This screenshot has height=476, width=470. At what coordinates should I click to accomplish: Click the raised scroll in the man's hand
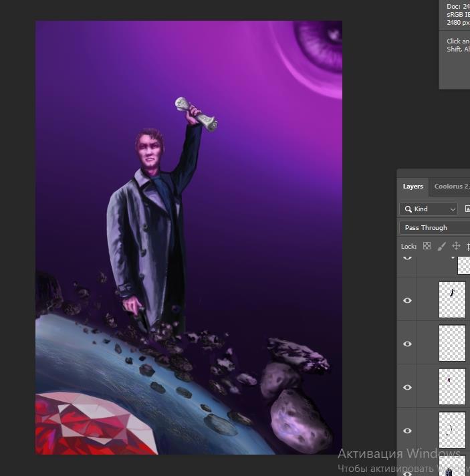pos(197,113)
